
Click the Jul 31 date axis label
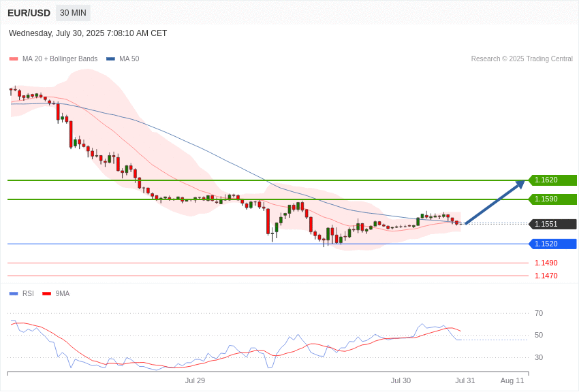465,380
